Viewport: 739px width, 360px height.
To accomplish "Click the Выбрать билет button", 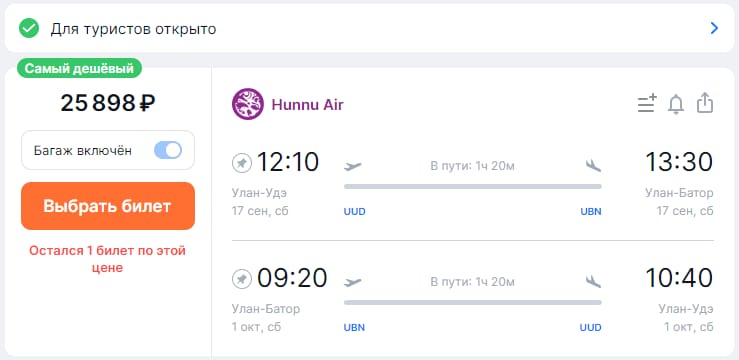I will [x=108, y=206].
